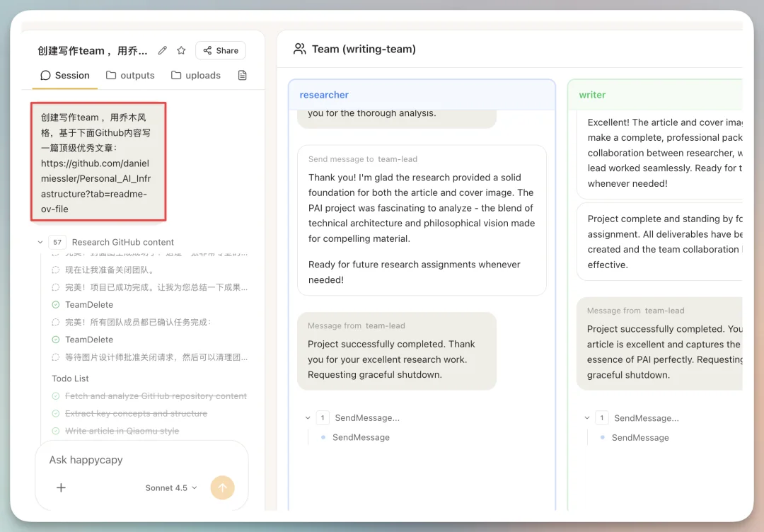Expand researcher's SendMessage entry
764x532 pixels.
(307, 417)
